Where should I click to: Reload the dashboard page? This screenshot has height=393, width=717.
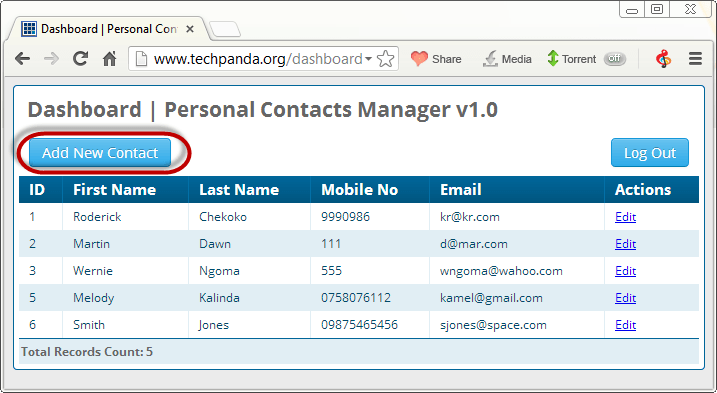pos(80,59)
